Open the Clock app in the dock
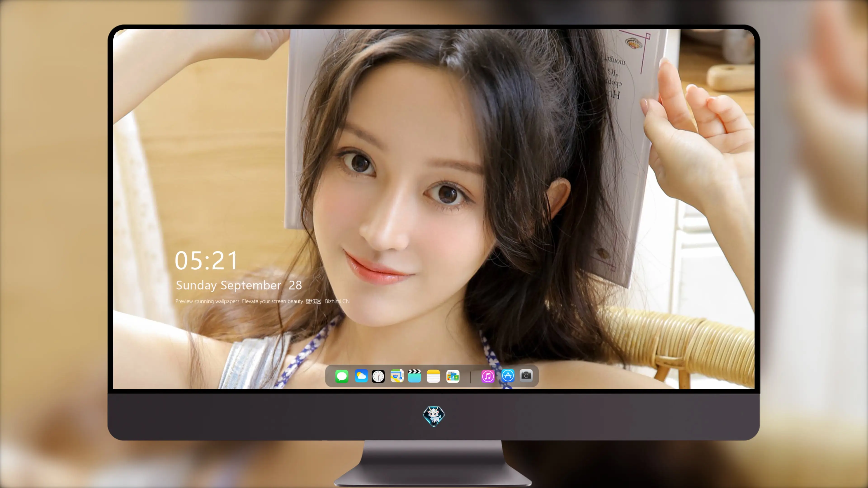 [378, 376]
